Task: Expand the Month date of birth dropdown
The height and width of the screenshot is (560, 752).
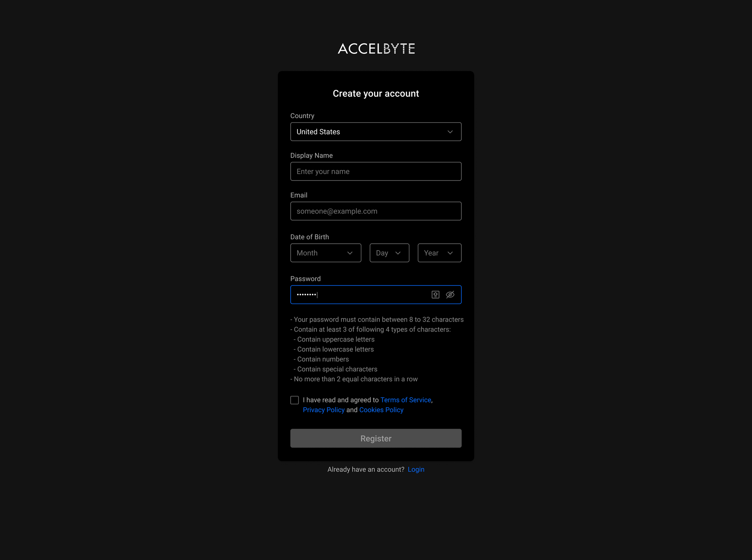Action: (x=326, y=253)
